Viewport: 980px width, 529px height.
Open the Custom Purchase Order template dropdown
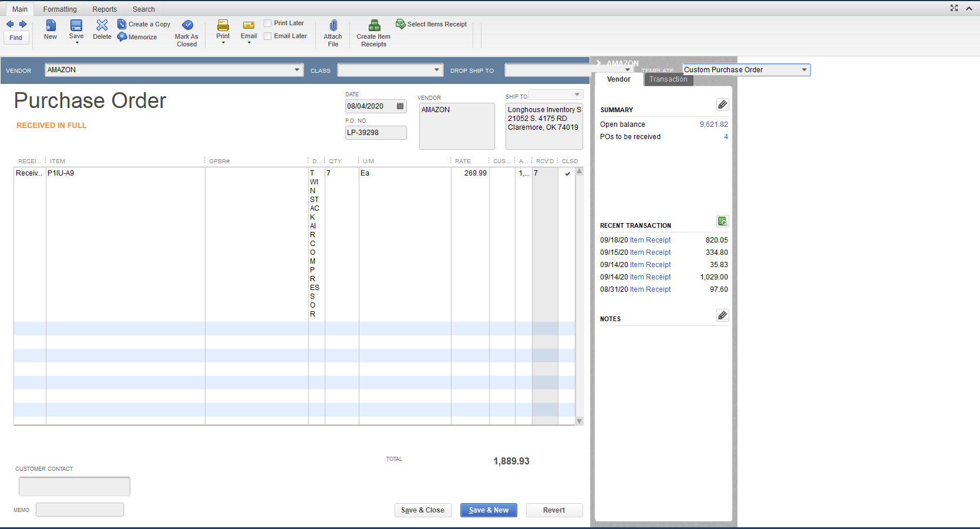tap(804, 69)
